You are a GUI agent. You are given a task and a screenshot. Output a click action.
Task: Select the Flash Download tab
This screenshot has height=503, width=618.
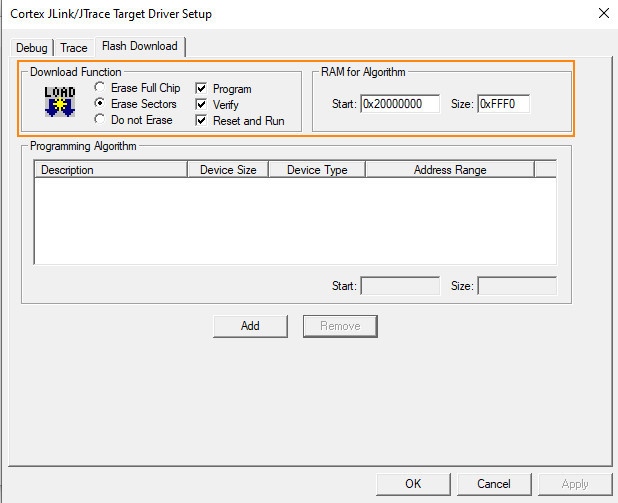(x=139, y=46)
